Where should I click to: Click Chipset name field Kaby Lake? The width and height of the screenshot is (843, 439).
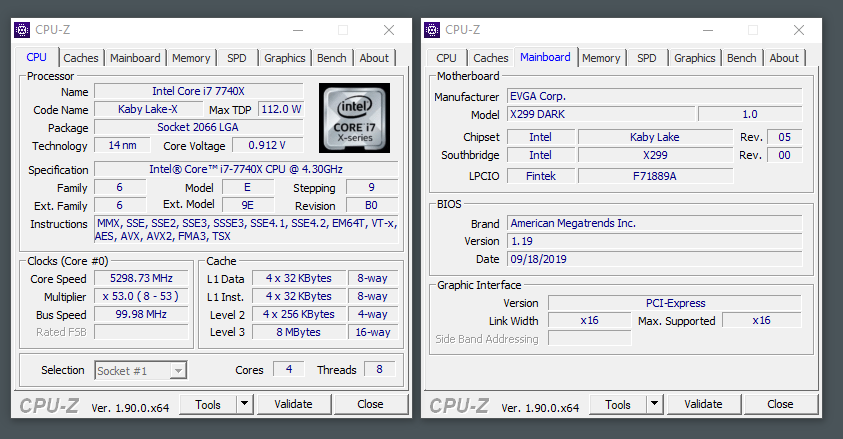tap(655, 137)
